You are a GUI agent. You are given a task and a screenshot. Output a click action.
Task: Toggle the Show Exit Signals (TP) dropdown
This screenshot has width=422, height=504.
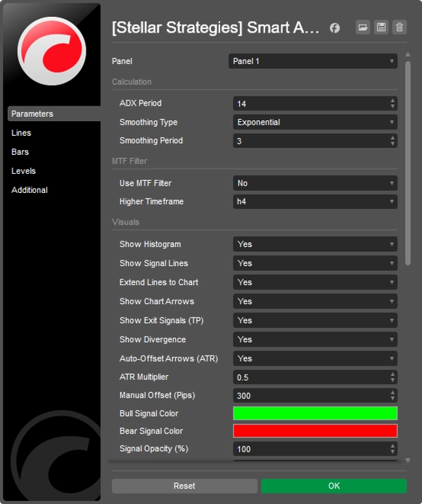[315, 320]
